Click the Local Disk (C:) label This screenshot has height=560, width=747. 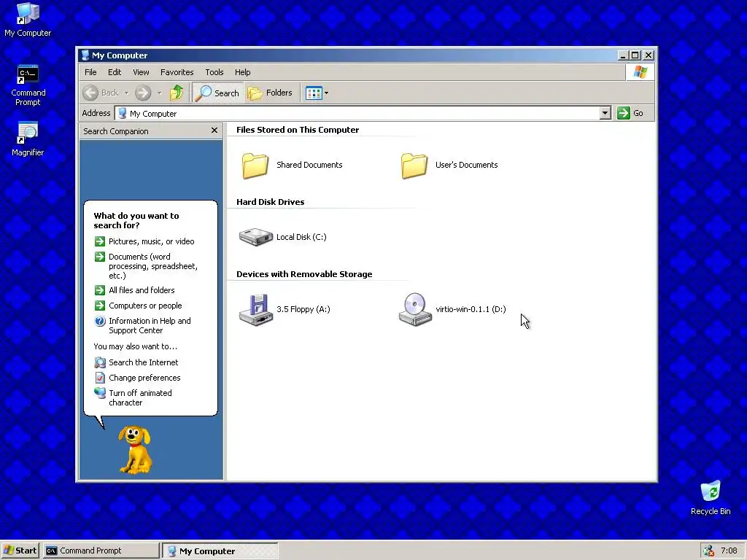point(301,237)
